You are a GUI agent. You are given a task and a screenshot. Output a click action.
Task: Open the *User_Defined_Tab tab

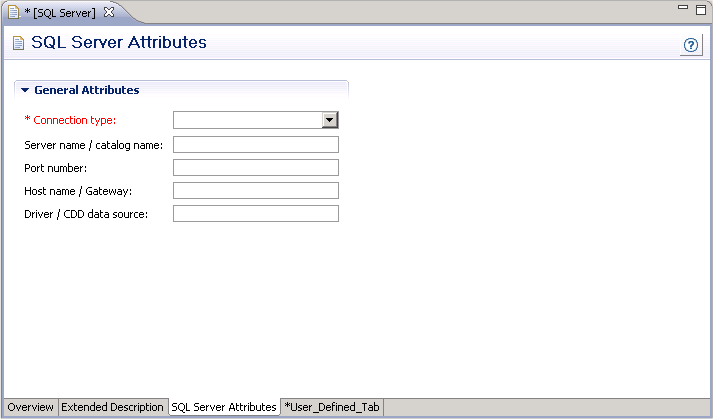click(332, 407)
